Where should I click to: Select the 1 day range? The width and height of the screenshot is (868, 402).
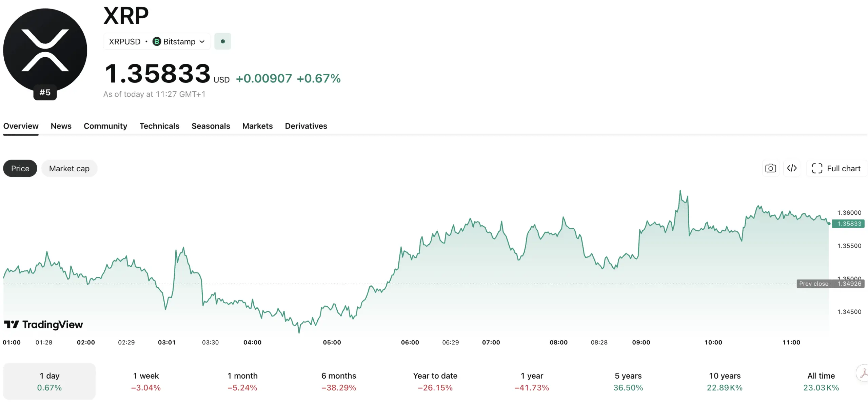coord(50,381)
